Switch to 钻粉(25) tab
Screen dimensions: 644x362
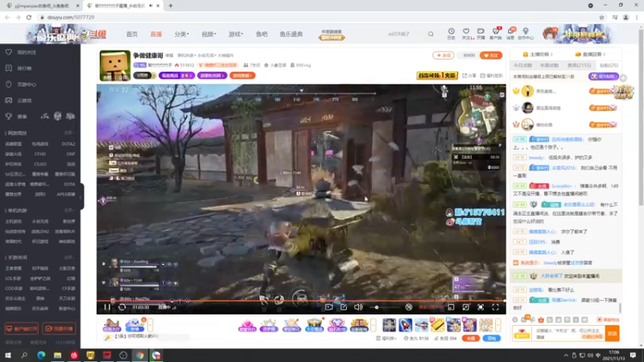[609, 65]
